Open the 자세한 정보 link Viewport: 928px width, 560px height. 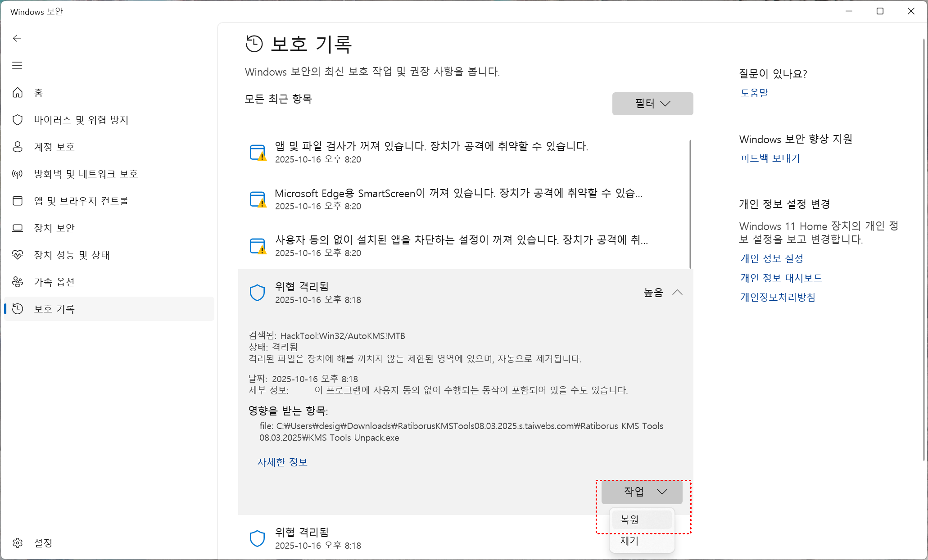(282, 462)
